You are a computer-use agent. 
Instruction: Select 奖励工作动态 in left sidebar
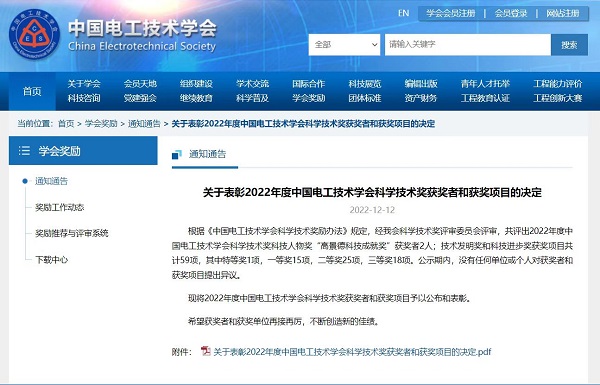pos(59,207)
